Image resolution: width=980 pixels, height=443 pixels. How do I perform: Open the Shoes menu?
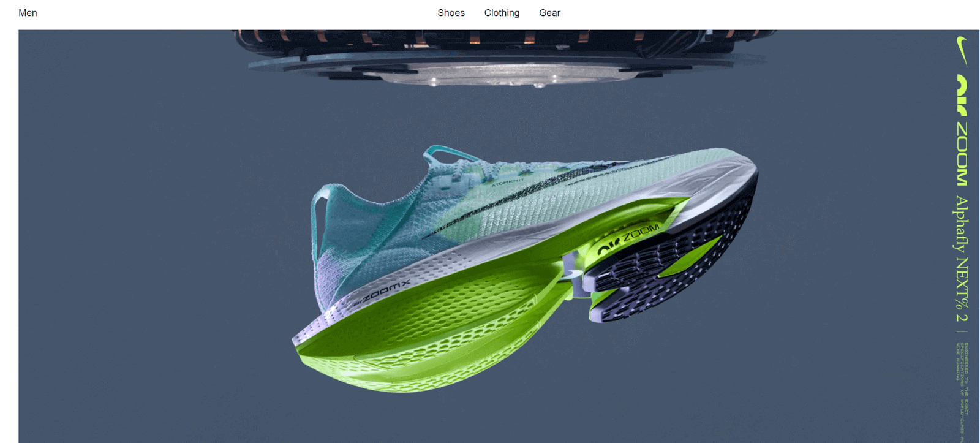coord(451,13)
